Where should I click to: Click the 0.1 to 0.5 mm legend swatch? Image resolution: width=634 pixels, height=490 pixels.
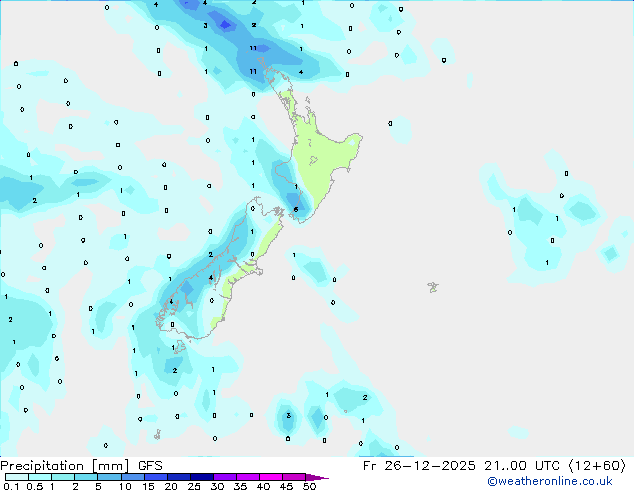pos(17,477)
